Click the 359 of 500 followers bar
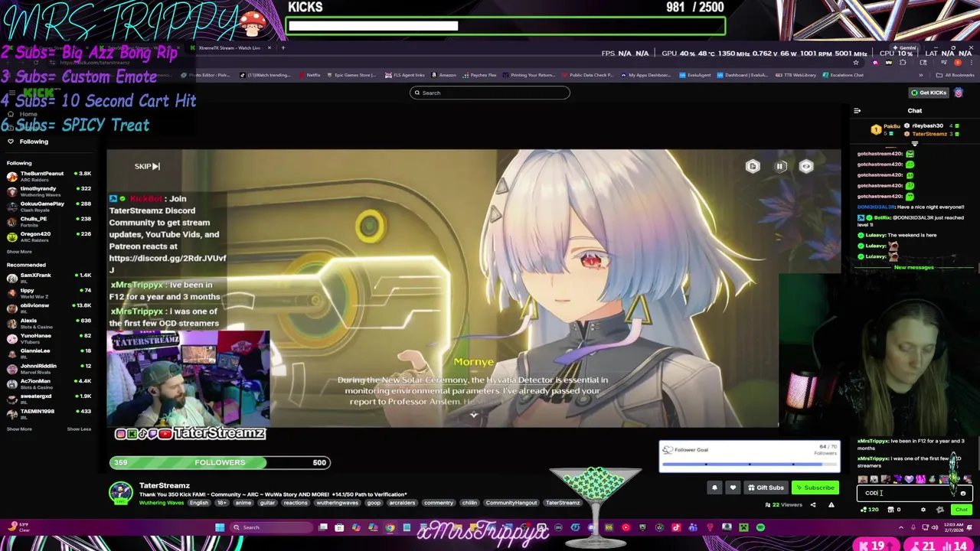Viewport: 980px width, 551px height. [x=220, y=462]
